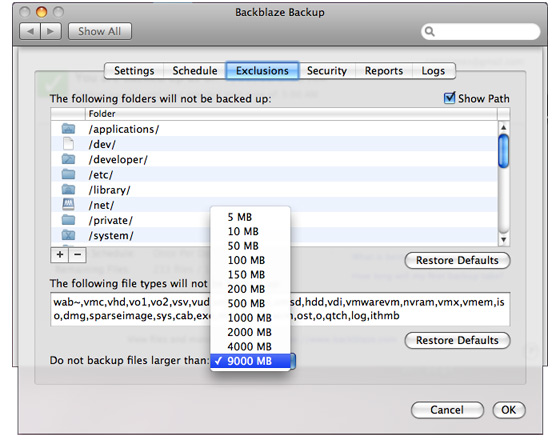Click the folder list scrollbar thumb

[x=504, y=151]
